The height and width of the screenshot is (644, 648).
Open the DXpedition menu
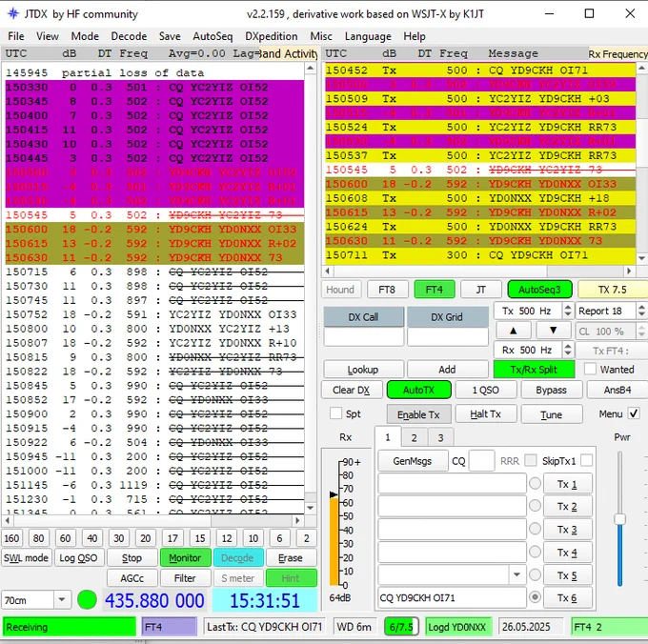pyautogui.click(x=271, y=36)
